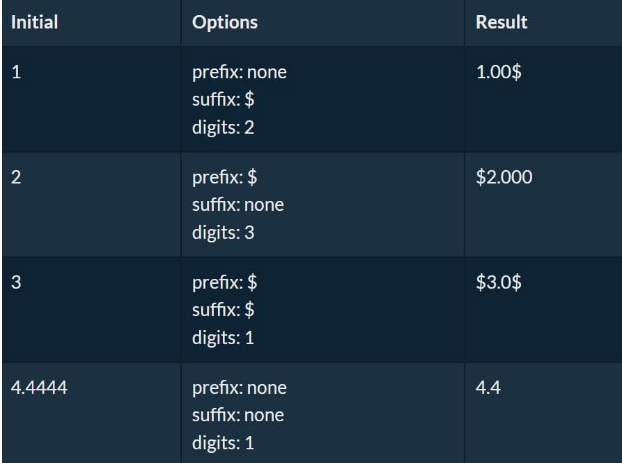The image size is (622, 463).
Task: Select the initial value 1 cell
Action: pos(91,99)
